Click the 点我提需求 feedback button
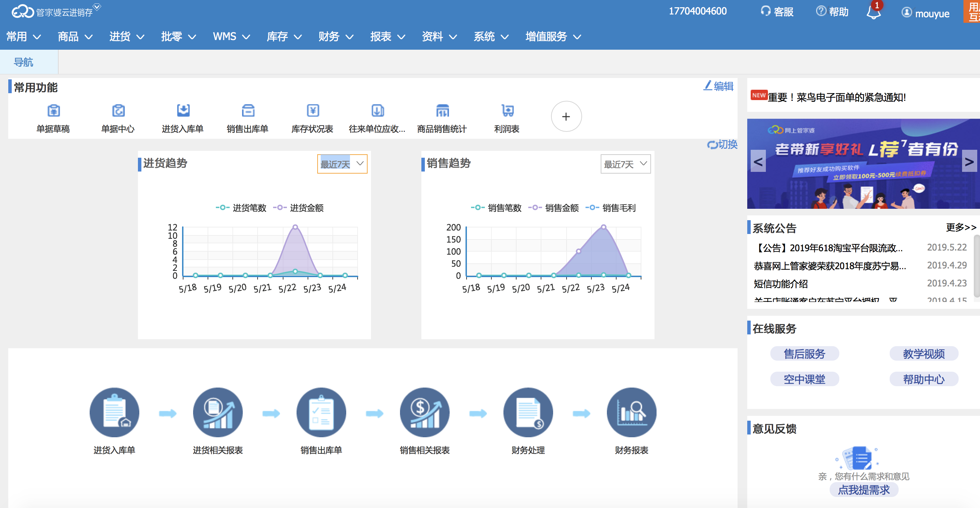The width and height of the screenshot is (980, 508). point(863,490)
